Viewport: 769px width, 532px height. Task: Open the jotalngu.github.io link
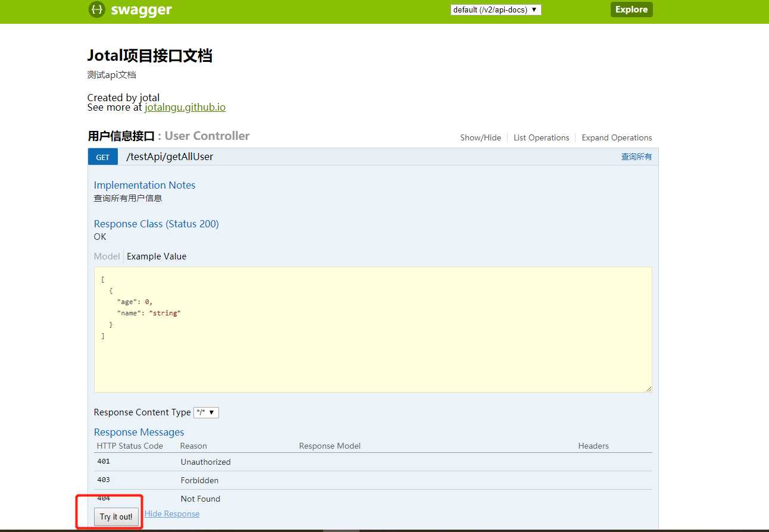(x=185, y=108)
